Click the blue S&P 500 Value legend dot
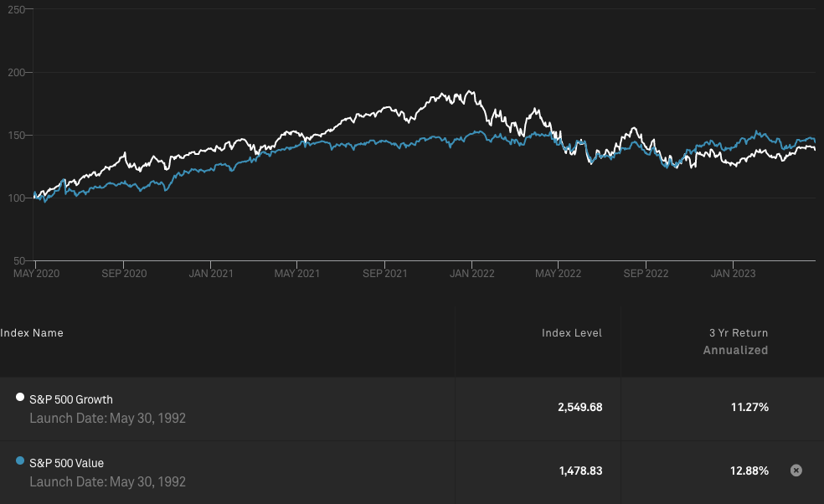This screenshot has width=824, height=504. click(x=20, y=461)
